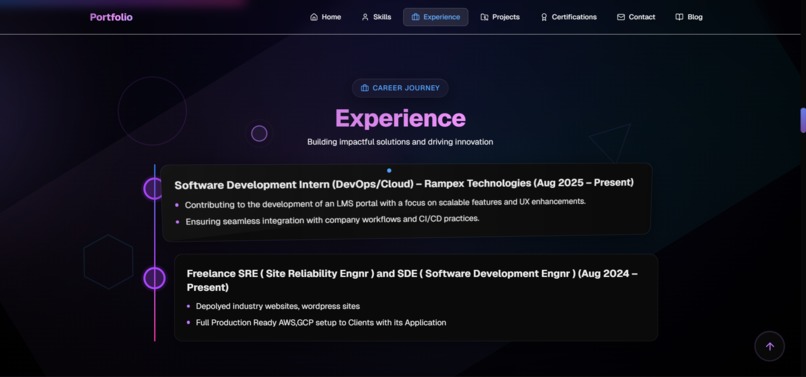
Task: Click the Experience heading
Action: 400,118
